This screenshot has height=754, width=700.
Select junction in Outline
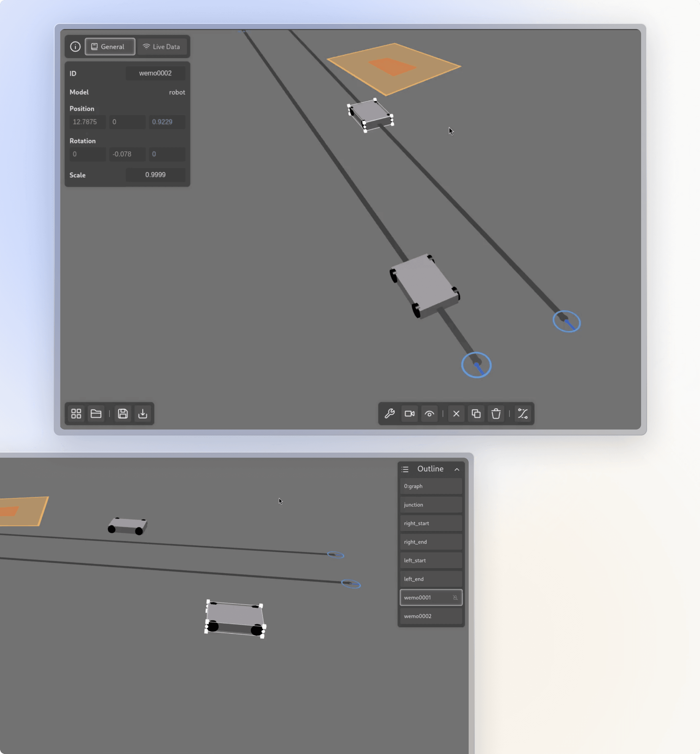[431, 505]
